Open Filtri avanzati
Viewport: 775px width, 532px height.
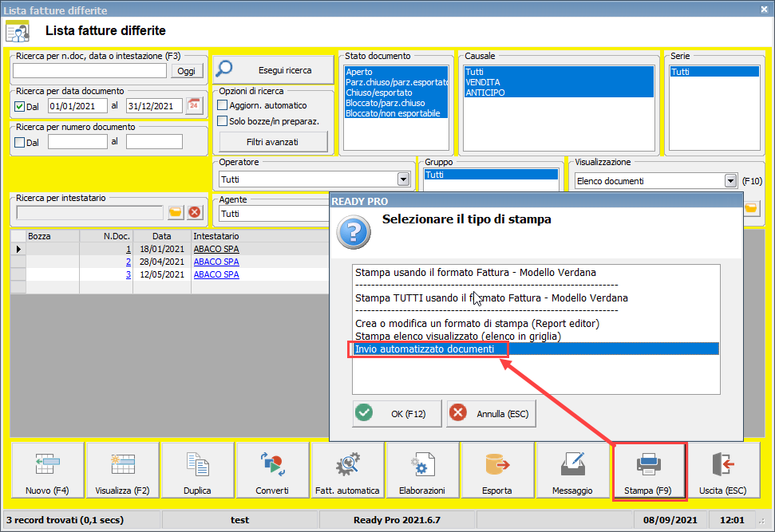[x=273, y=142]
